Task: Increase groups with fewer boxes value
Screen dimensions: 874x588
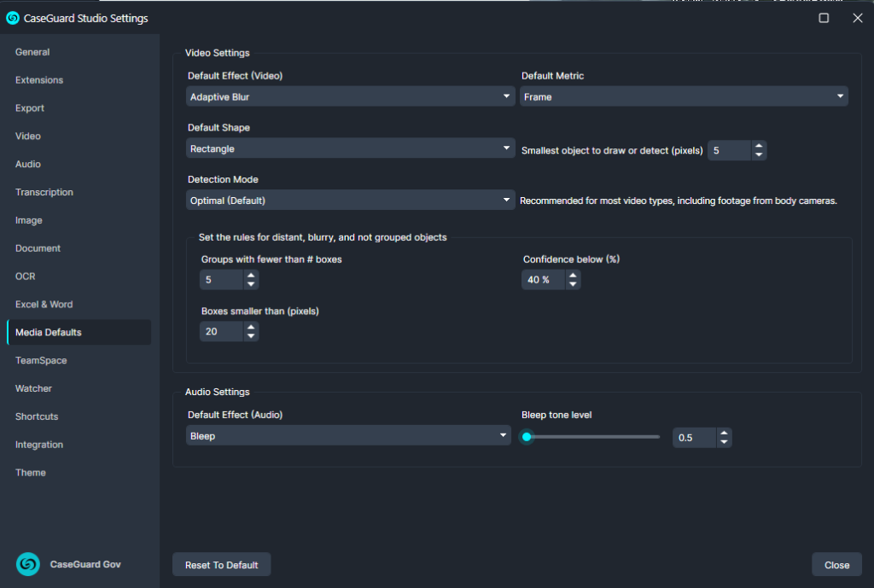Action: 251,275
